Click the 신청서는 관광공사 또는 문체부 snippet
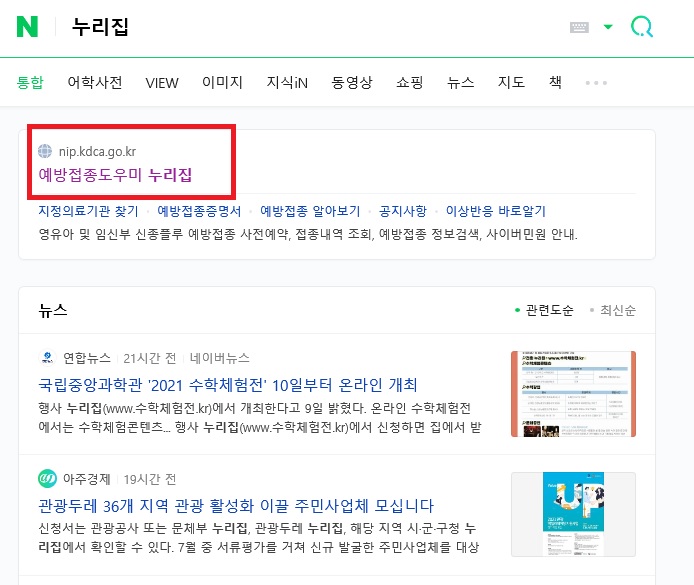Image resolution: width=694 pixels, height=585 pixels. click(x=259, y=538)
